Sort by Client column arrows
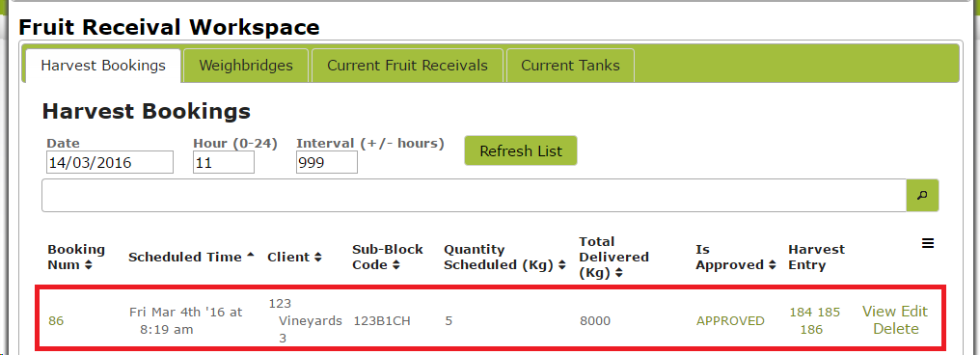This screenshot has width=980, height=355. click(x=317, y=257)
